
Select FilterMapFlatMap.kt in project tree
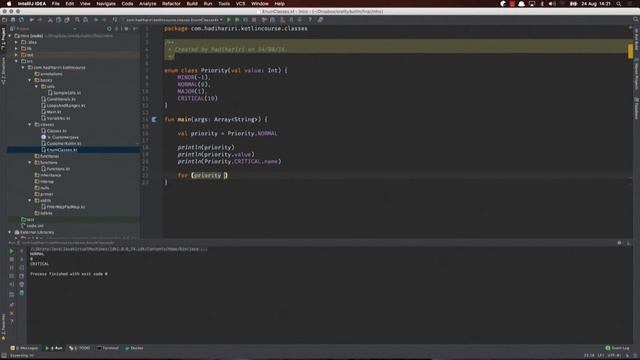click(x=65, y=207)
